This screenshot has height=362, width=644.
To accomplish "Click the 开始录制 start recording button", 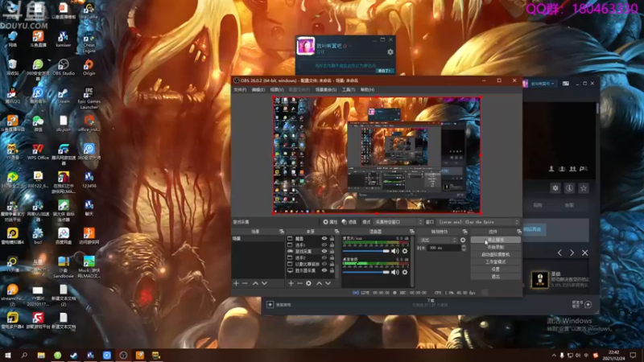I will pos(495,247).
